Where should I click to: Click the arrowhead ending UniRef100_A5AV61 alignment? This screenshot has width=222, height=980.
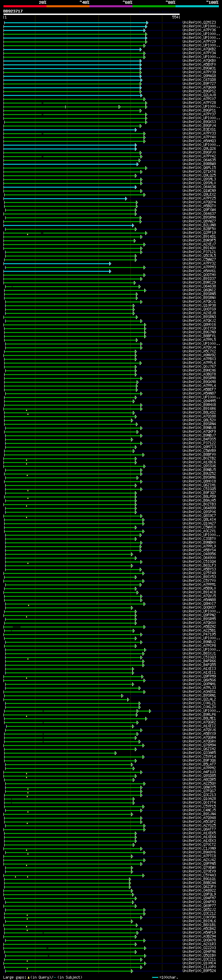click(x=110, y=271)
